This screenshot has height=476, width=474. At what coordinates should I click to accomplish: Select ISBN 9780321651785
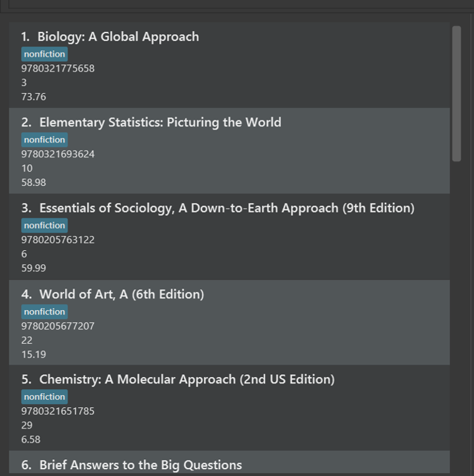pos(57,411)
